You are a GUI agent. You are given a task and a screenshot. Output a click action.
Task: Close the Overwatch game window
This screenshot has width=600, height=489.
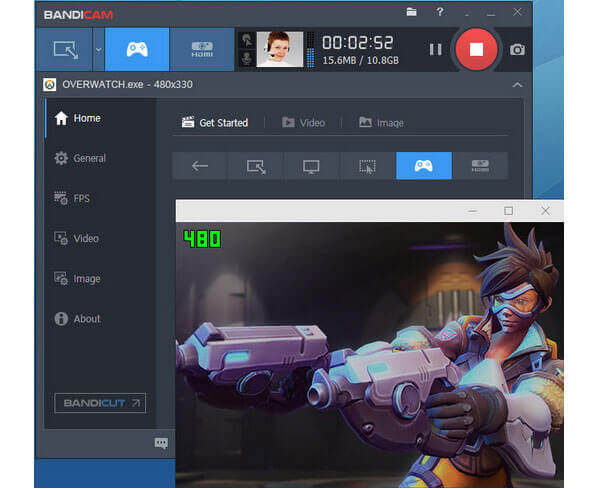click(545, 210)
